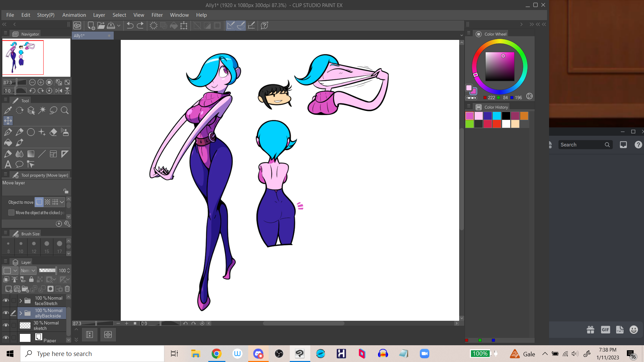The image size is (644, 362).
Task: Click the Delete layer trash icon
Action: click(x=67, y=289)
